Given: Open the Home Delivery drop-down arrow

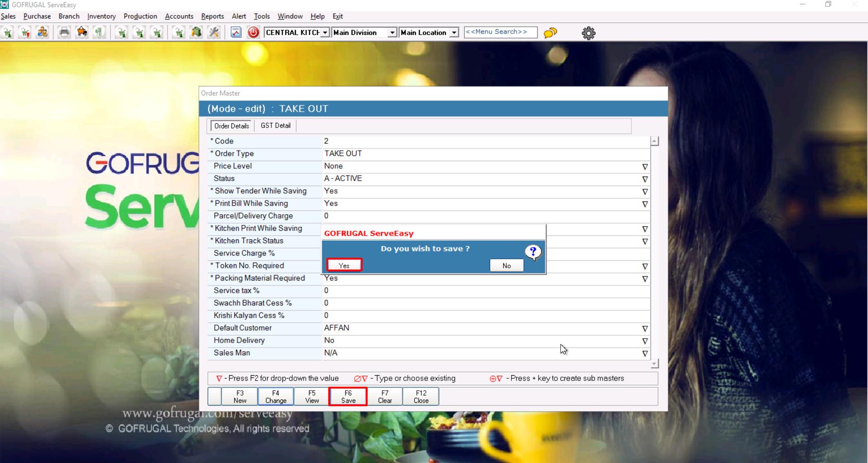Looking at the screenshot, I should 645,341.
